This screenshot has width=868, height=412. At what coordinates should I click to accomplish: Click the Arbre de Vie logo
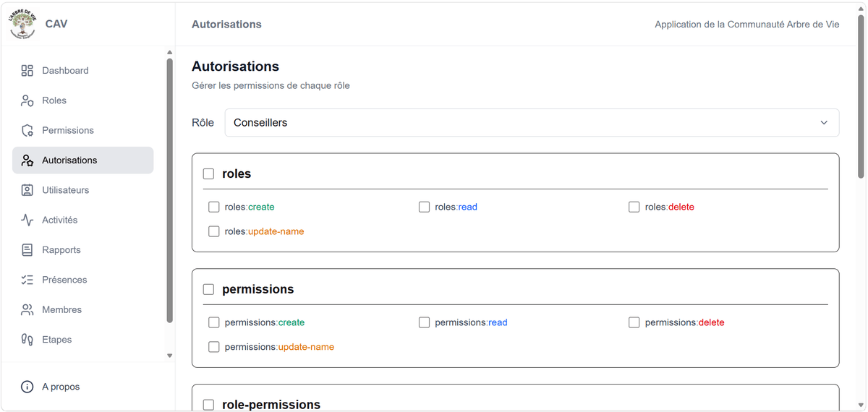click(22, 24)
